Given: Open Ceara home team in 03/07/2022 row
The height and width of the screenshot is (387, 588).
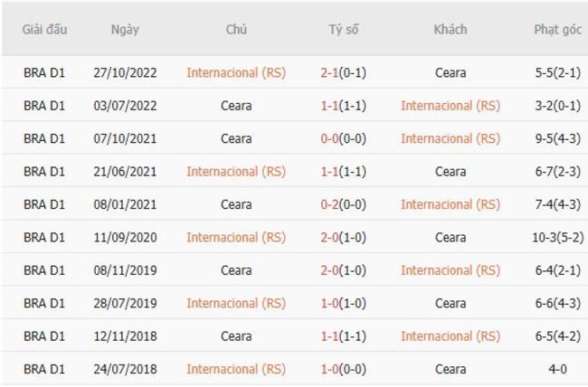Looking at the screenshot, I should pos(236,106).
